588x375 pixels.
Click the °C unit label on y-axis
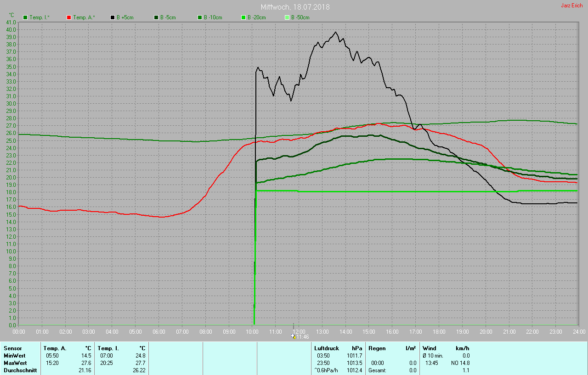(x=11, y=15)
